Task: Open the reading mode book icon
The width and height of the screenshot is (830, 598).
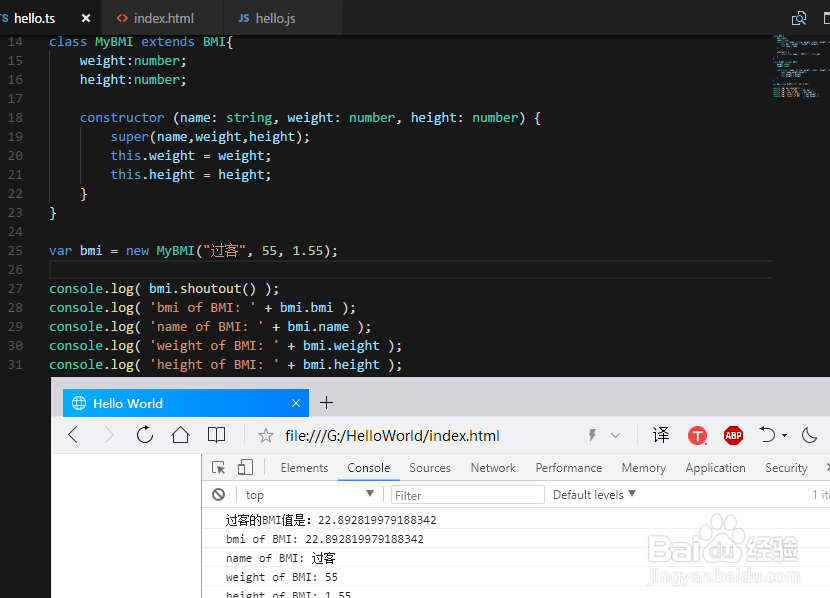Action: (x=216, y=435)
